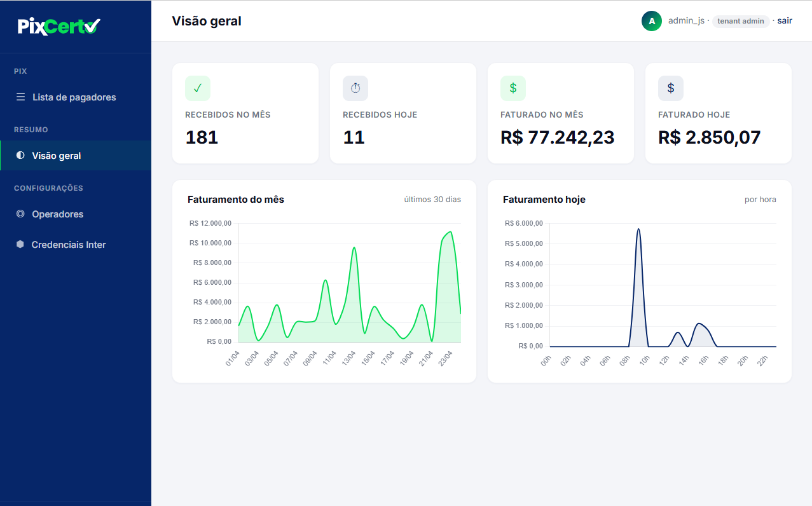Click the ring icon beside Operadores
The image size is (812, 506).
(20, 214)
